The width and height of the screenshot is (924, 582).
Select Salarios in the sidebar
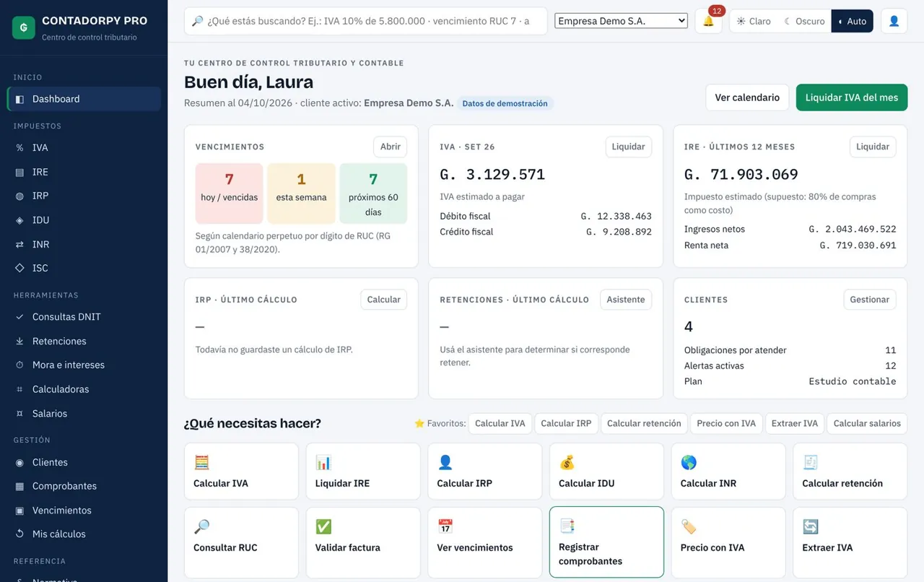click(x=84, y=413)
